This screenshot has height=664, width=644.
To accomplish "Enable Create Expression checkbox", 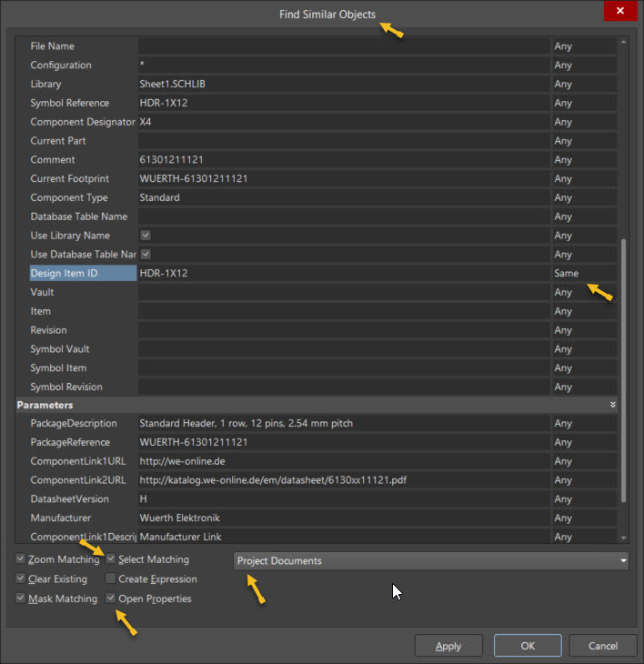I will click(110, 578).
